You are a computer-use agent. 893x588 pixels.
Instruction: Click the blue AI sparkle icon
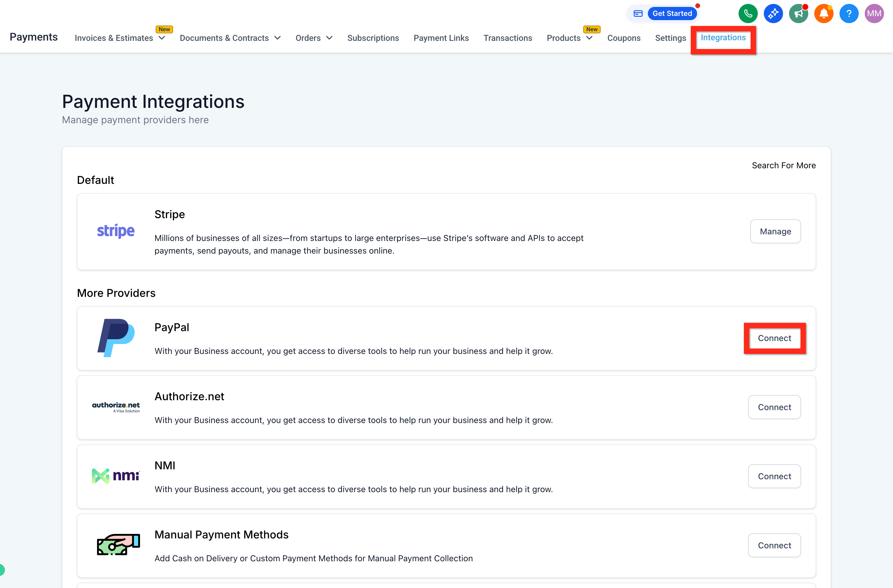tap(773, 14)
